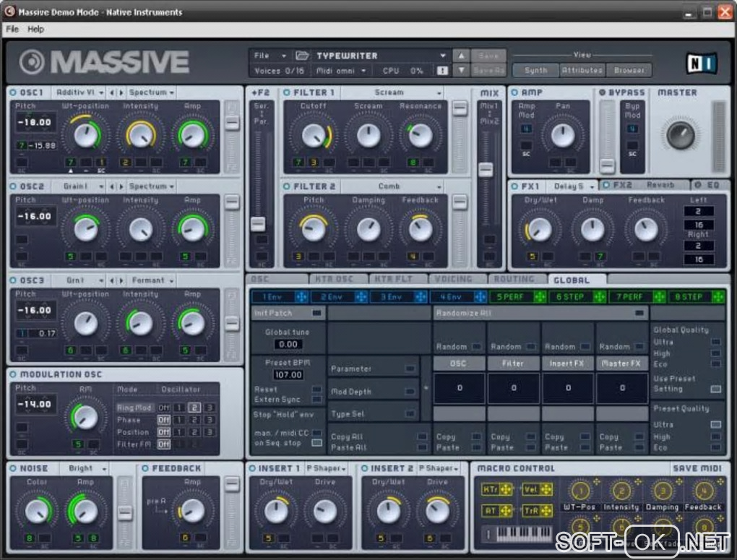Click SAVE MIDI in Macro Control
Viewport: 737px width, 560px height.
pos(697,469)
